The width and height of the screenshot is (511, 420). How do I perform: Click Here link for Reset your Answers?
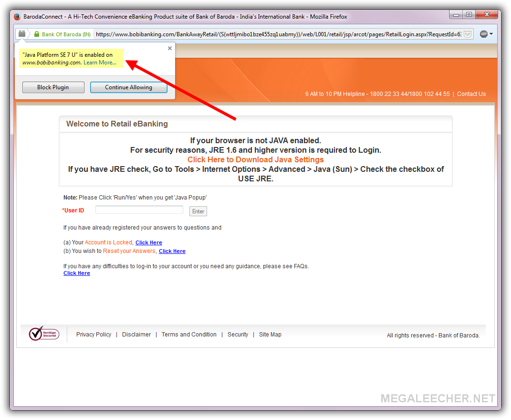172,251
